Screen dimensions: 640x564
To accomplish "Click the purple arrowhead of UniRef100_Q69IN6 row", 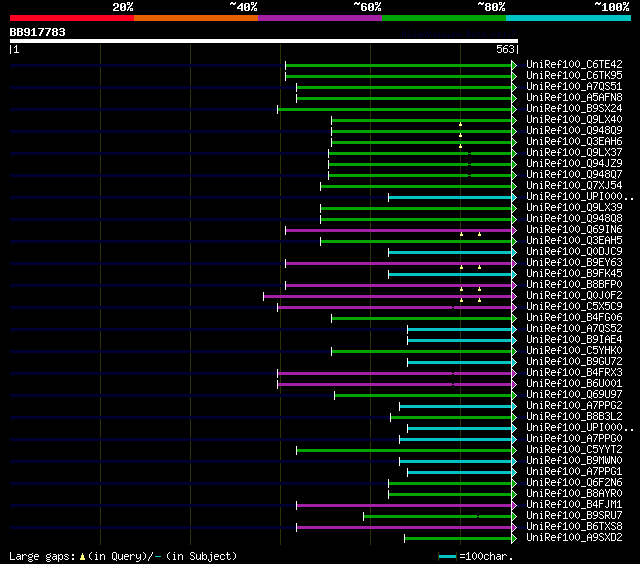I will point(514,231).
